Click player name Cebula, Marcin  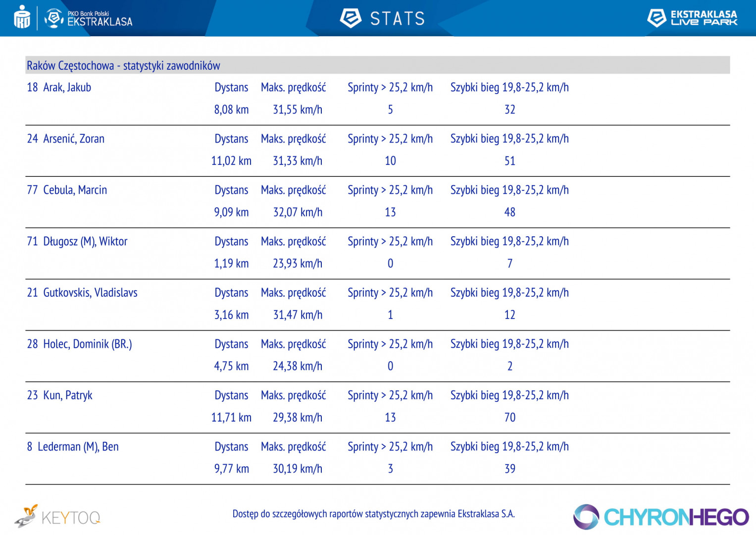[x=75, y=190]
